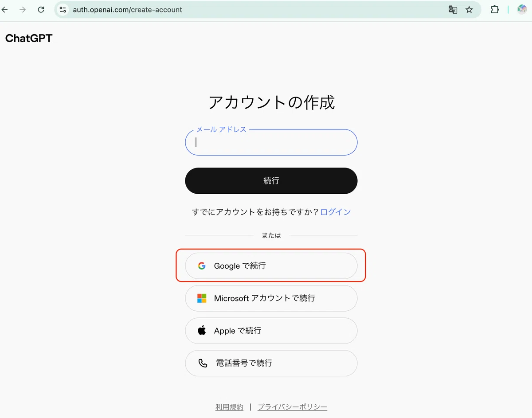The image size is (532, 418).
Task: Click the translate page icon
Action: 453,9
